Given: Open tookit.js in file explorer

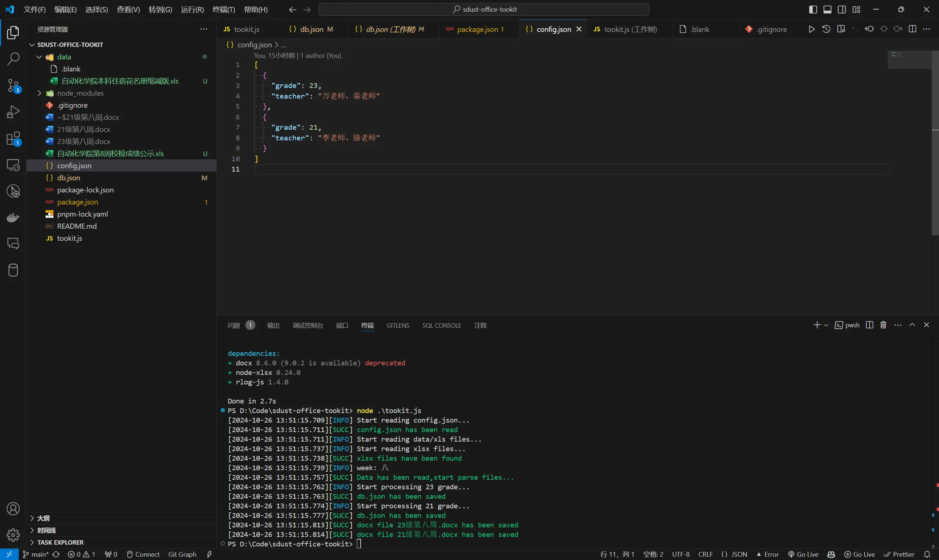Looking at the screenshot, I should pos(121,238).
